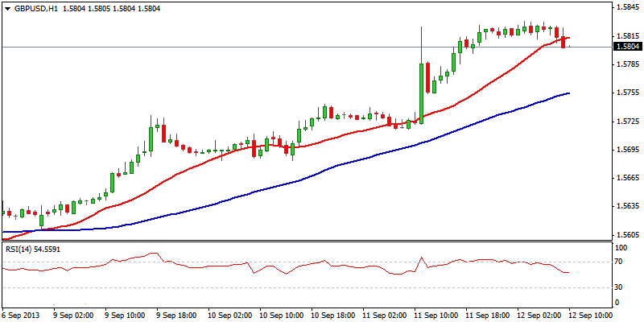Select the GBPUSD,H1 symbol title text
The image size is (644, 322).
coord(35,8)
